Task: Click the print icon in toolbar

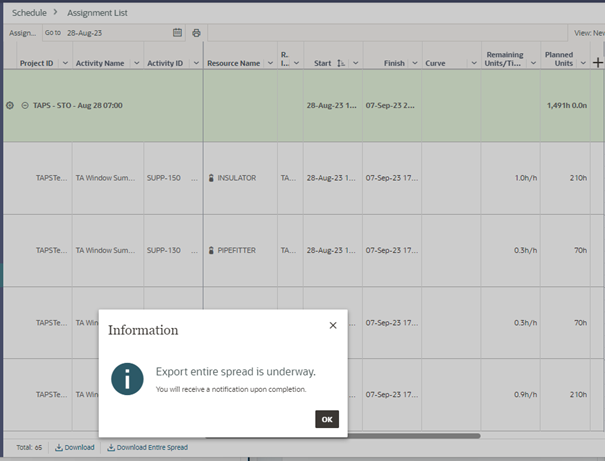Action: 196,33
